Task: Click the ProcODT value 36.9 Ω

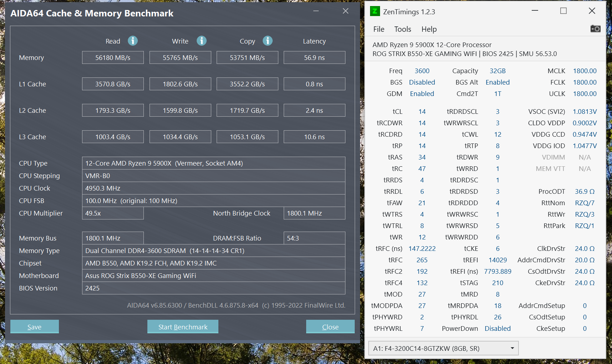Action: click(x=585, y=192)
